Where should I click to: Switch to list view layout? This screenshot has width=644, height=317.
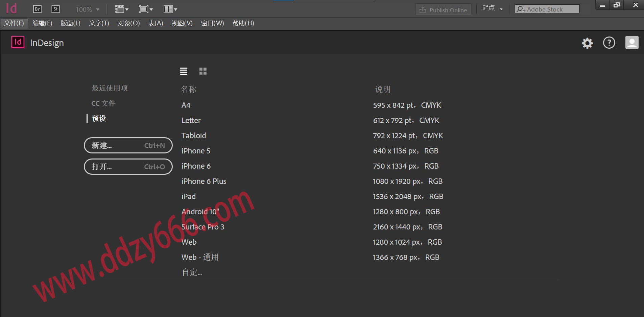(184, 71)
